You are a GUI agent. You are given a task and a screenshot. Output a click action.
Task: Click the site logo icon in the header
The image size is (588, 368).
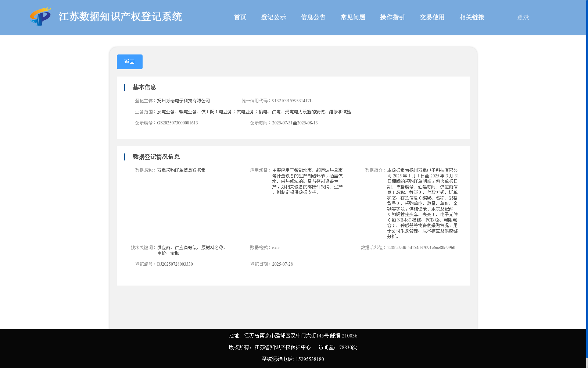coord(40,17)
